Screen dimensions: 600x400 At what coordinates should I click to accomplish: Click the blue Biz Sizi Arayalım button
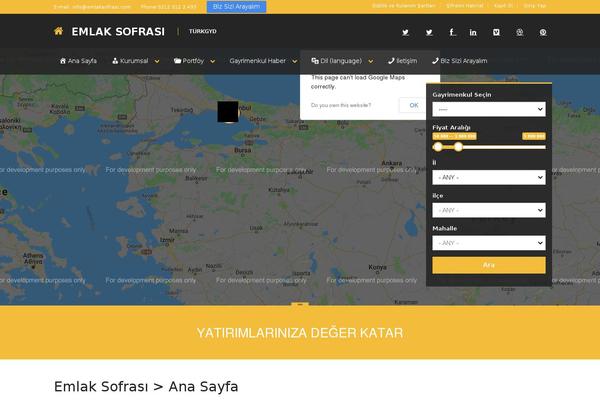coord(236,7)
